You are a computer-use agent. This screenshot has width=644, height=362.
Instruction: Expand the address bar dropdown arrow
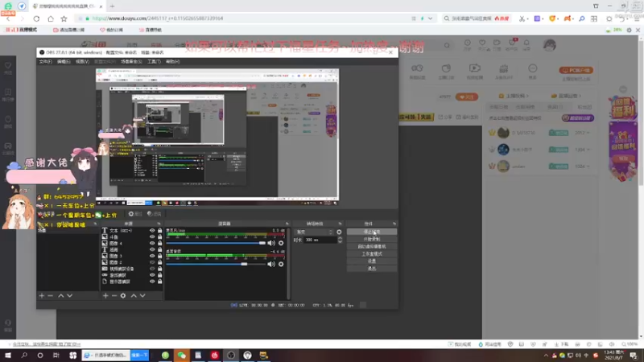(x=430, y=19)
